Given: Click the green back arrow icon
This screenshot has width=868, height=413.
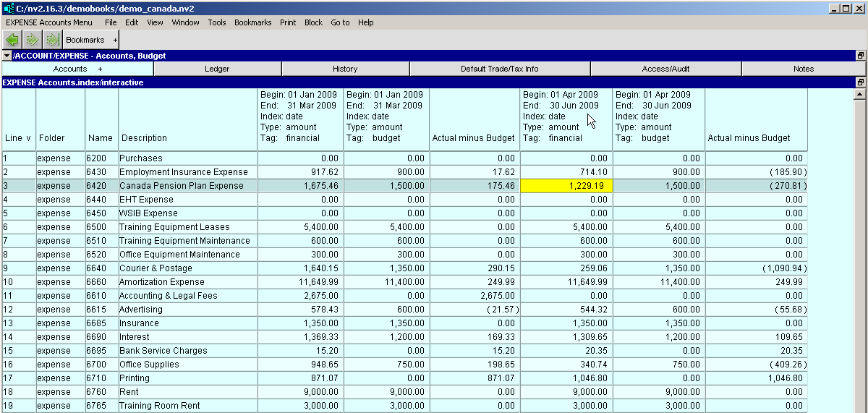Looking at the screenshot, I should 12,40.
